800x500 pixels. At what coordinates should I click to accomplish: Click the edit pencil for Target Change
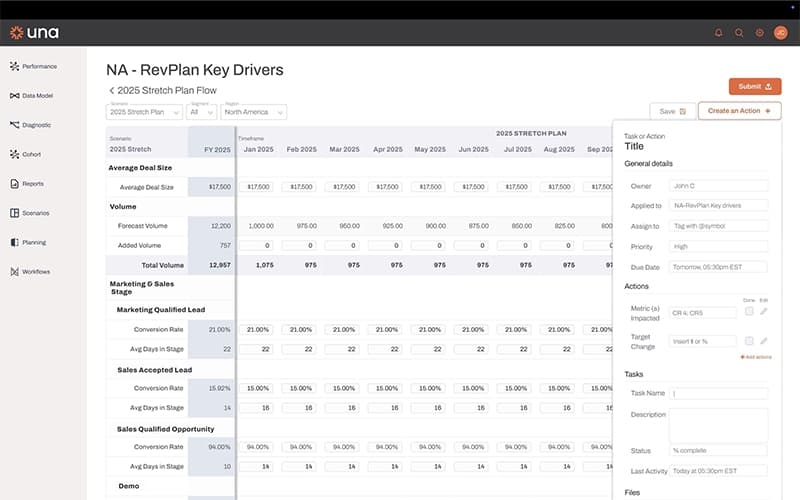pos(763,341)
